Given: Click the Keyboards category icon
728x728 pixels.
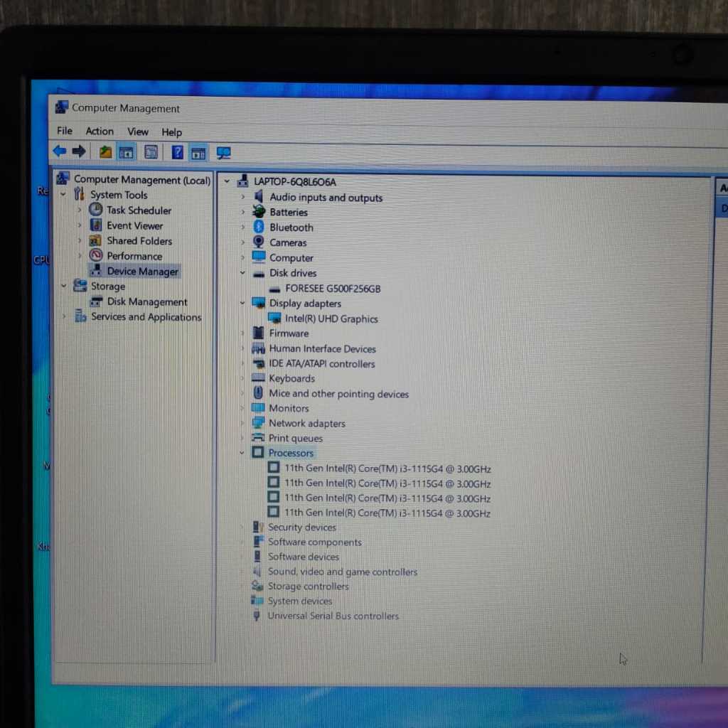Looking at the screenshot, I should (x=258, y=378).
